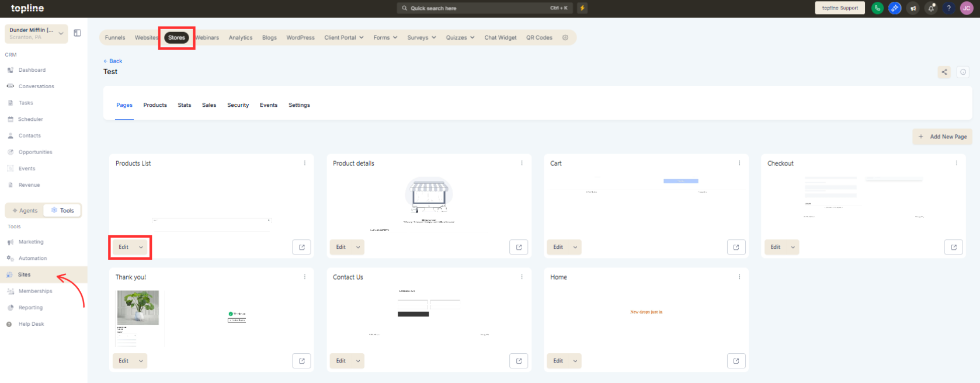Open QR Codes in top navigation
The image size is (980, 383).
point(539,37)
